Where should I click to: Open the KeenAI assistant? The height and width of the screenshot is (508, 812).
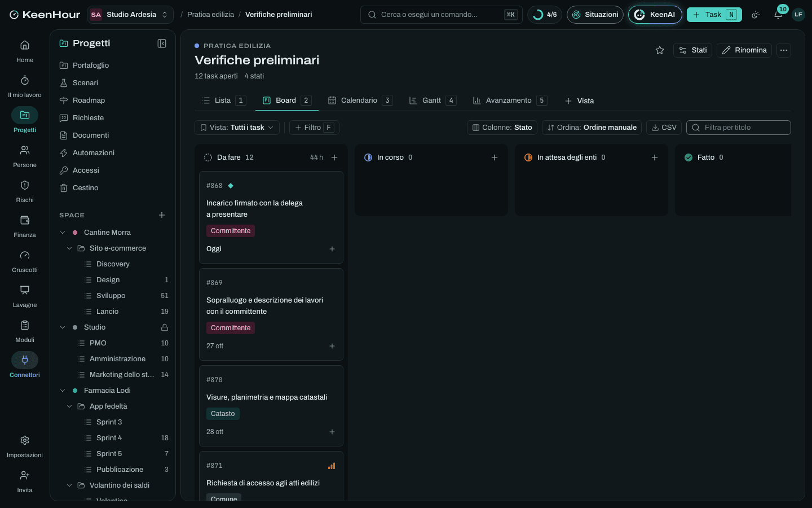pos(655,15)
